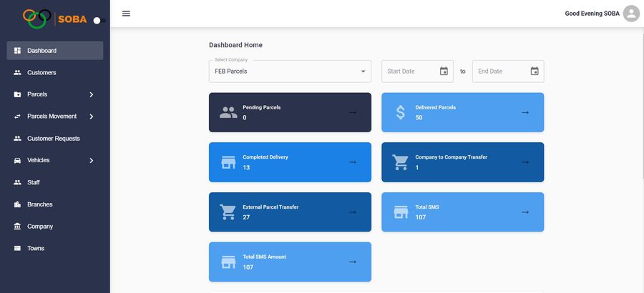The image size is (644, 293).
Task: Expand the Vehicles submenu chevron
Action: (91, 161)
